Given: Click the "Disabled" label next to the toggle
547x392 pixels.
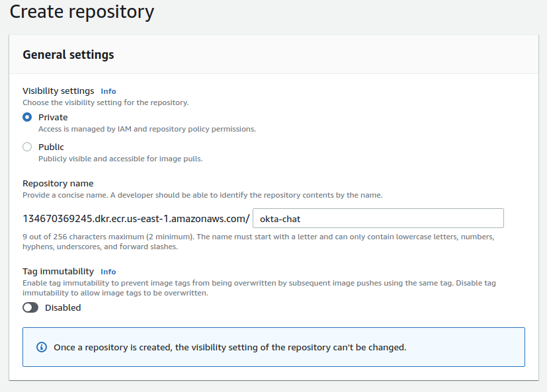Looking at the screenshot, I should (x=63, y=307).
